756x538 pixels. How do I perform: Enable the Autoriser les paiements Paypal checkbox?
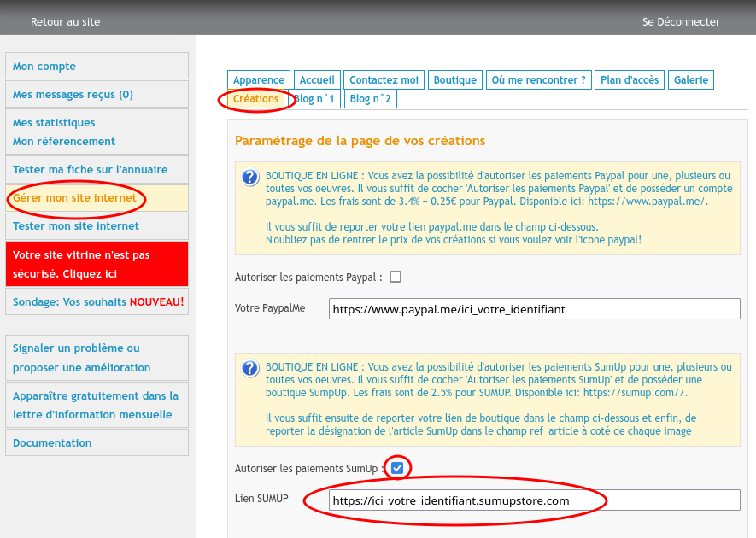pos(396,277)
